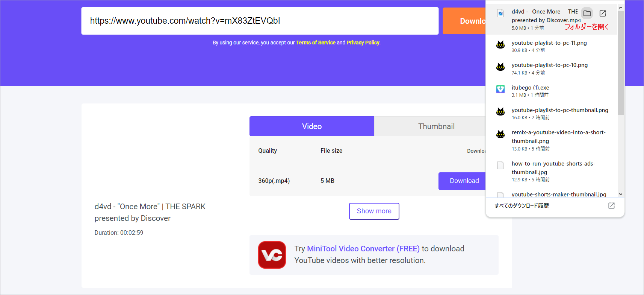Click the '360p(.mp4)' quality cell
Image resolution: width=644 pixels, height=295 pixels.
pyautogui.click(x=274, y=181)
